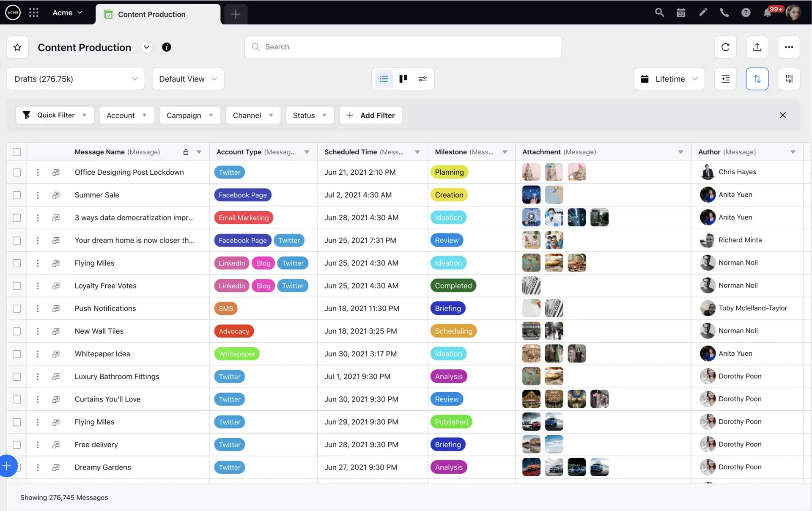Toggle the select-all checkbox in header row
This screenshot has width=812, height=511.
point(16,151)
